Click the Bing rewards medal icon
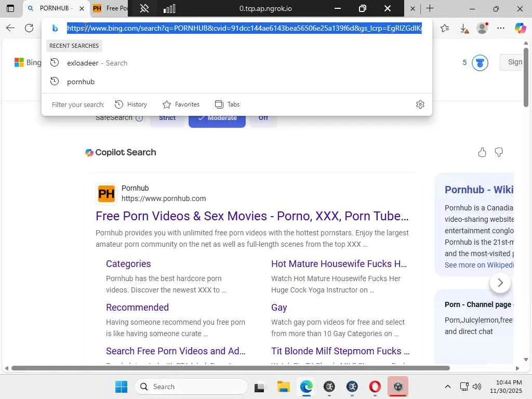Image resolution: width=532 pixels, height=399 pixels. point(480,63)
